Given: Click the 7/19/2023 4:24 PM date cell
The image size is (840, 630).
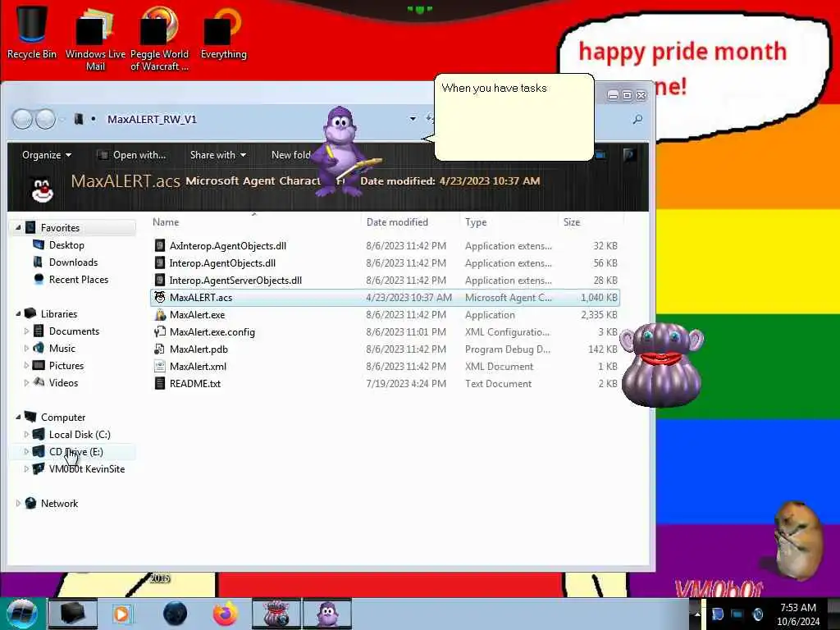Looking at the screenshot, I should (x=406, y=384).
